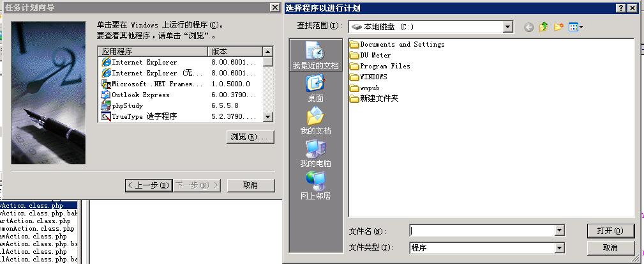Screen dimensions: 644x264
Task: Expand the 文件类型 dropdown arrow
Action: tap(559, 247)
